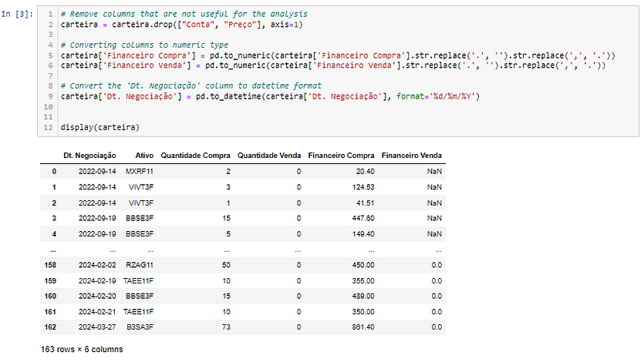The height and width of the screenshot is (362, 644).
Task: Click the 'Dt. Negociação' column header
Action: pos(89,156)
